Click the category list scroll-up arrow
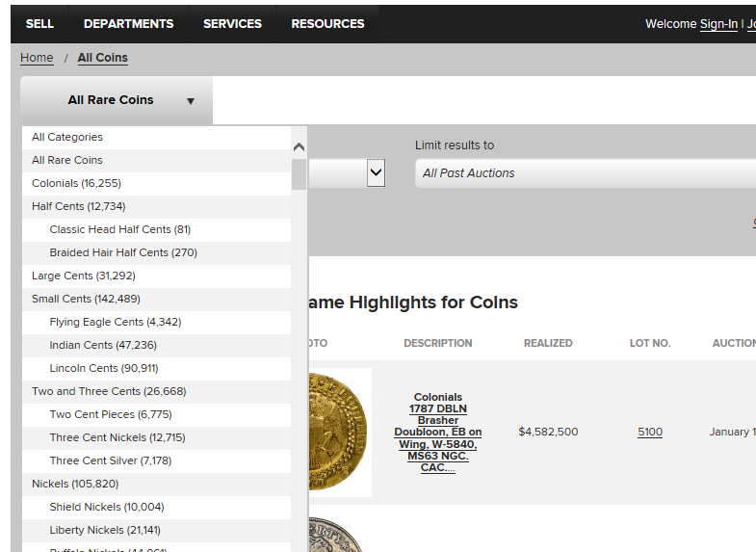Screen dimensions: 756x552 [299, 147]
